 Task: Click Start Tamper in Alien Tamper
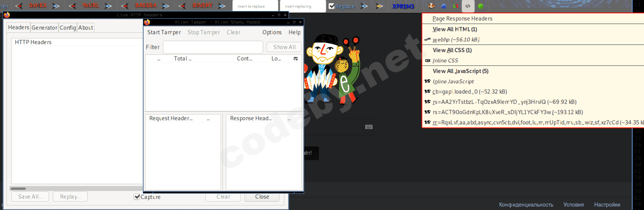click(164, 32)
